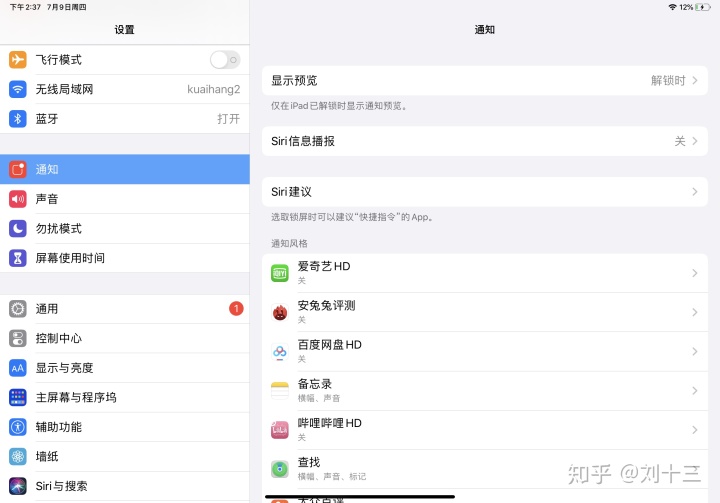Tap the home indicator bar at bottom
Viewport: 720px width, 503px height.
[x=360, y=497]
